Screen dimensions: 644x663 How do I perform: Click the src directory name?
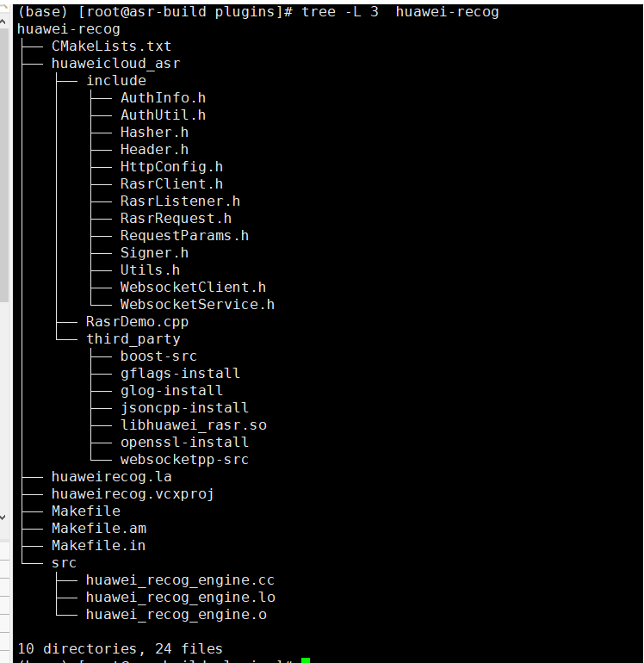[64, 563]
